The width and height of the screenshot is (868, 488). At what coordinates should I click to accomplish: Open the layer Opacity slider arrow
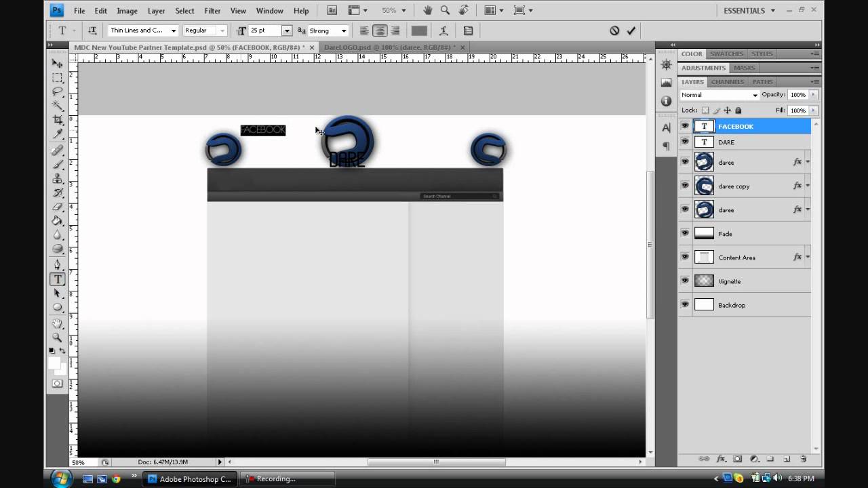pos(814,95)
